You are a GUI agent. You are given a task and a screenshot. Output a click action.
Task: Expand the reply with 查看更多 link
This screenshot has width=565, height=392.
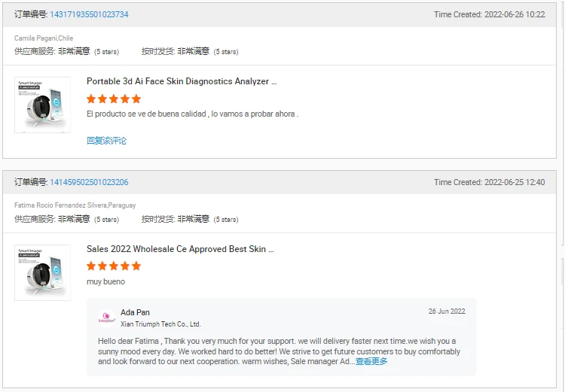[371, 361]
